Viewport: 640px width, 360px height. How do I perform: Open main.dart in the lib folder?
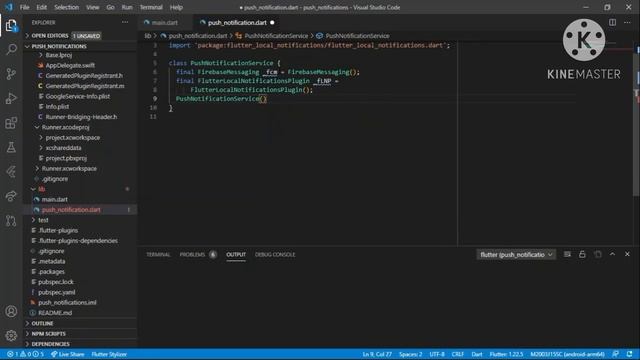pyautogui.click(x=54, y=199)
